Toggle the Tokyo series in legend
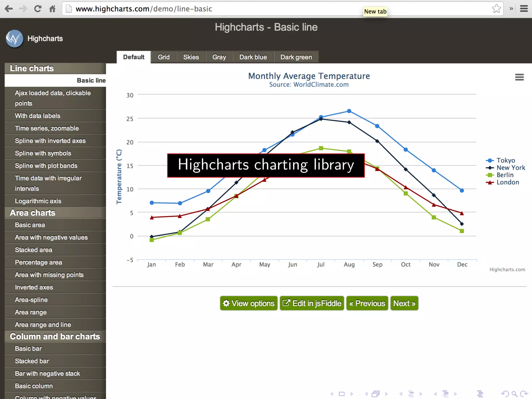Viewport: 532px width, 399px height. pyautogui.click(x=500, y=160)
